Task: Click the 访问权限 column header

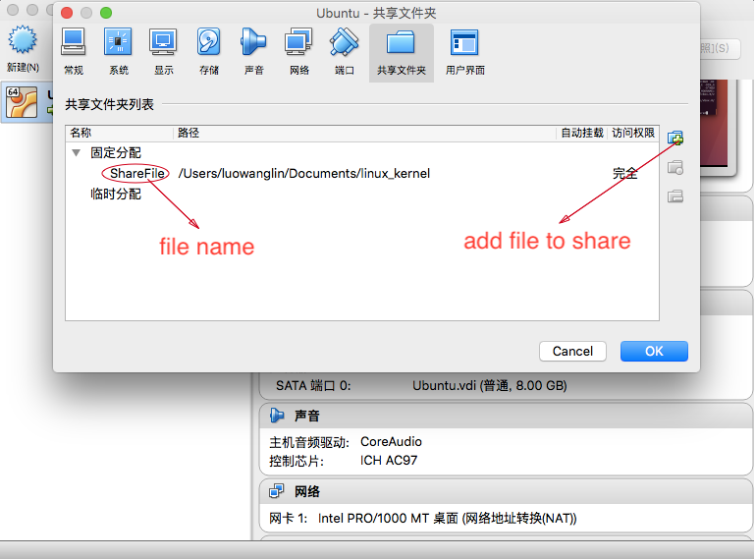Action: pos(633,133)
